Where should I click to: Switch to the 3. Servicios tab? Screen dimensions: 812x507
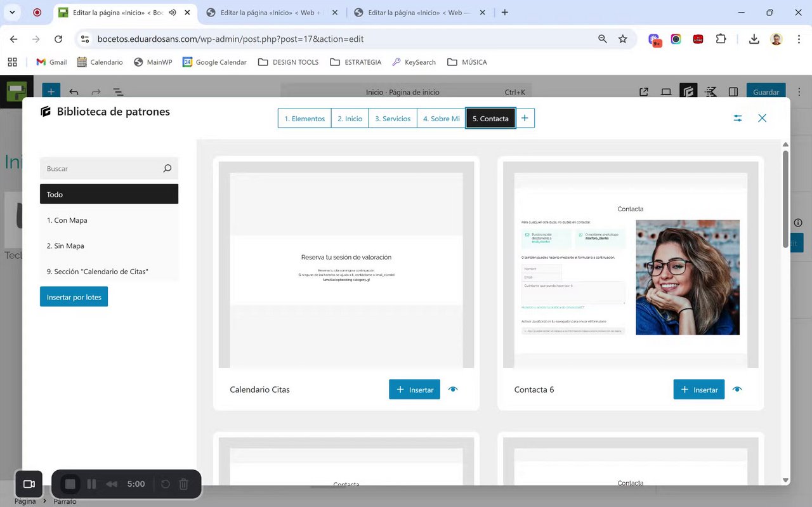click(x=393, y=118)
